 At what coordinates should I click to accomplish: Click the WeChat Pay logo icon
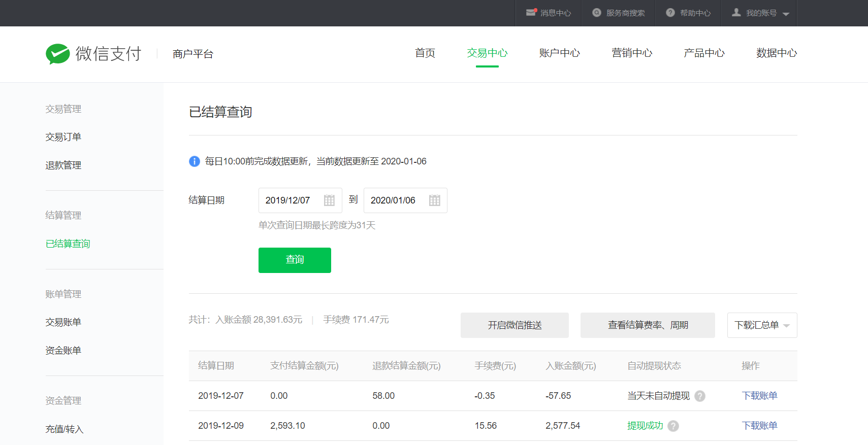pyautogui.click(x=58, y=54)
